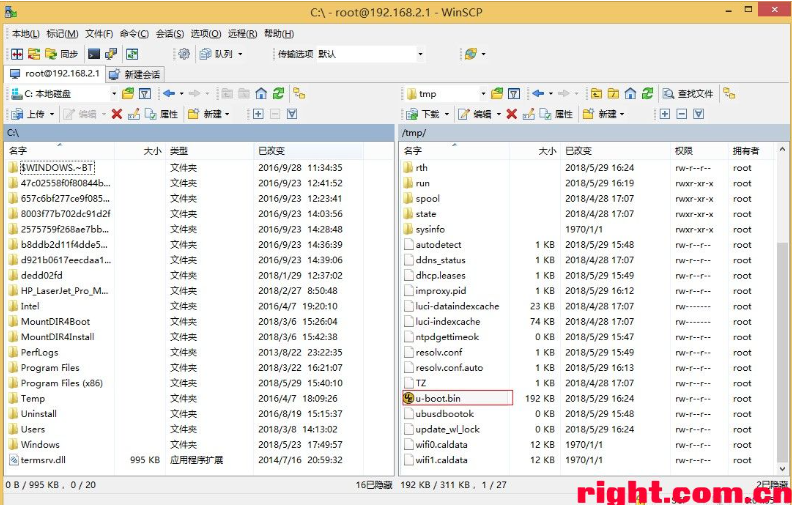The height and width of the screenshot is (505, 792).
Task: Select the Program Files (x86) folder
Action: pyautogui.click(x=62, y=383)
